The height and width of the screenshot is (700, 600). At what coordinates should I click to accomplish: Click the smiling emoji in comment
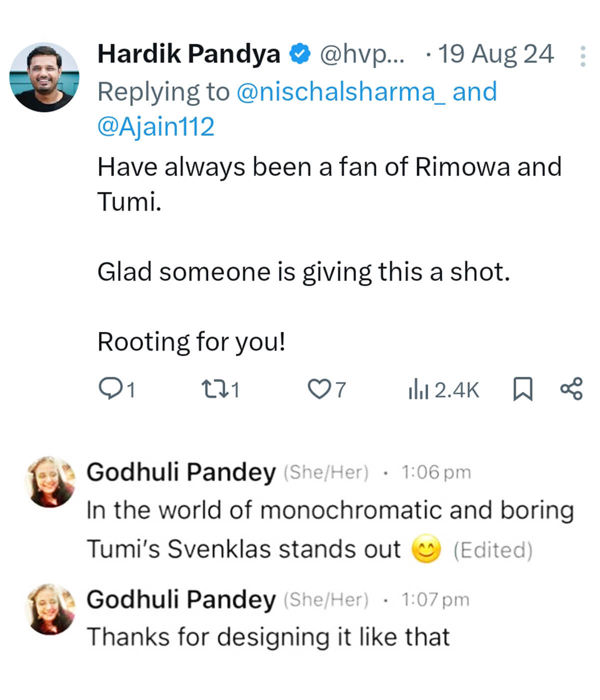tap(426, 549)
